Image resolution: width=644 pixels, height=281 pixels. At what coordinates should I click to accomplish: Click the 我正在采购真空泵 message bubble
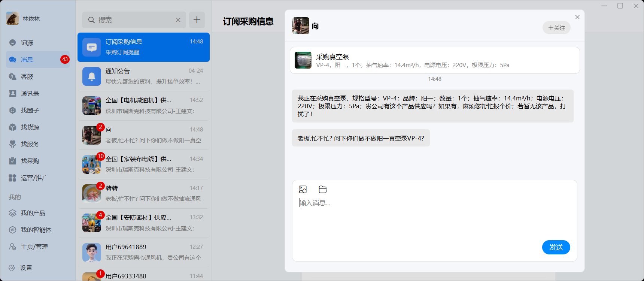point(433,106)
